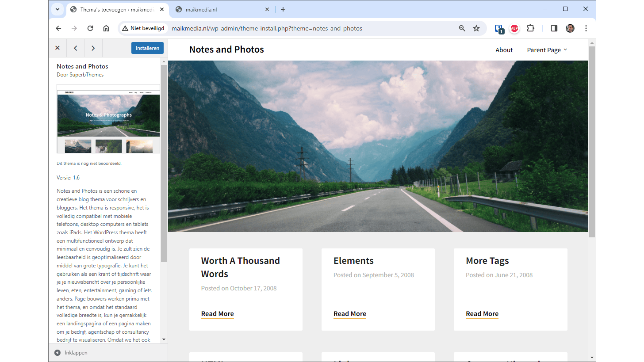Click the Inklappen collapse arrow icon

57,353
